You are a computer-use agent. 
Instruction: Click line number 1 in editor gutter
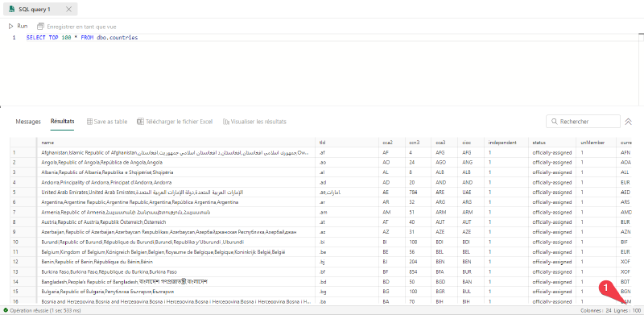14,37
